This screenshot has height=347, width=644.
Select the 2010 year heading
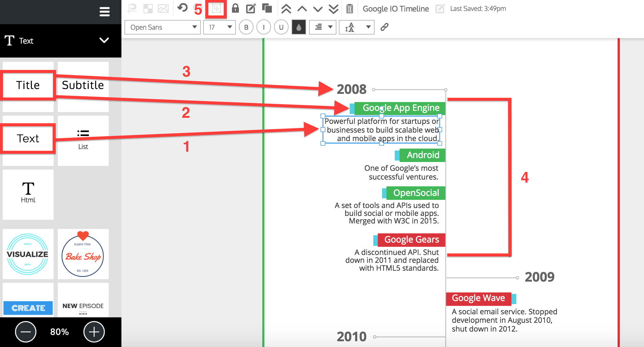pos(352,337)
